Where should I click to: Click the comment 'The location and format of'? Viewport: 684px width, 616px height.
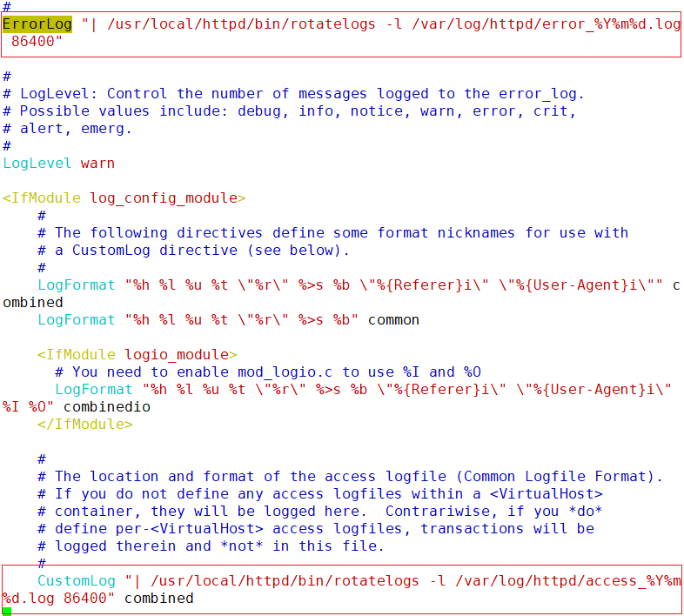click(351, 477)
